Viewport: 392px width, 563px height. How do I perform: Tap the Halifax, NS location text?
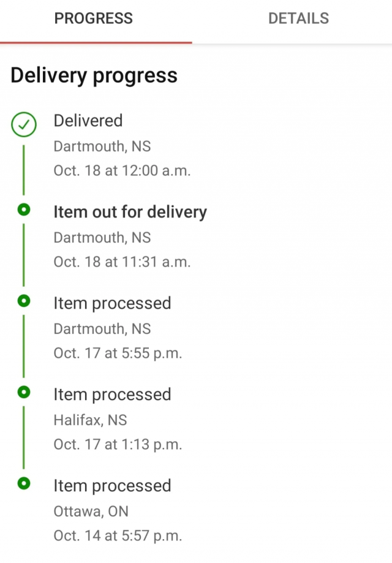click(x=90, y=420)
